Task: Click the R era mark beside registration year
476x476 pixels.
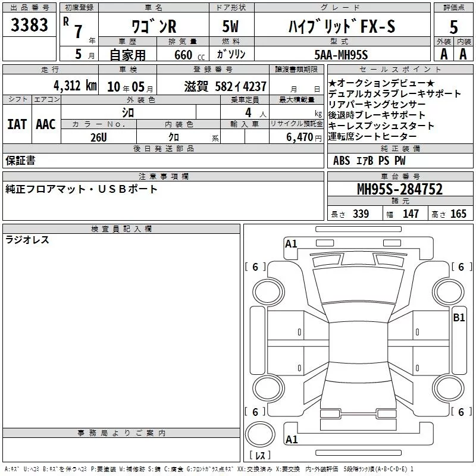Action: (x=65, y=20)
